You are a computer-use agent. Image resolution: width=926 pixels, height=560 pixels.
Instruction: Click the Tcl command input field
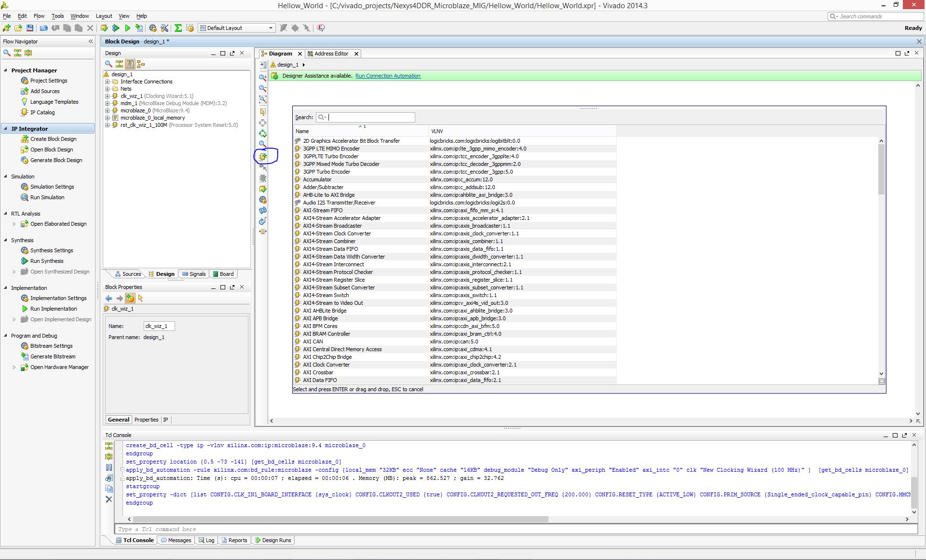coord(516,529)
